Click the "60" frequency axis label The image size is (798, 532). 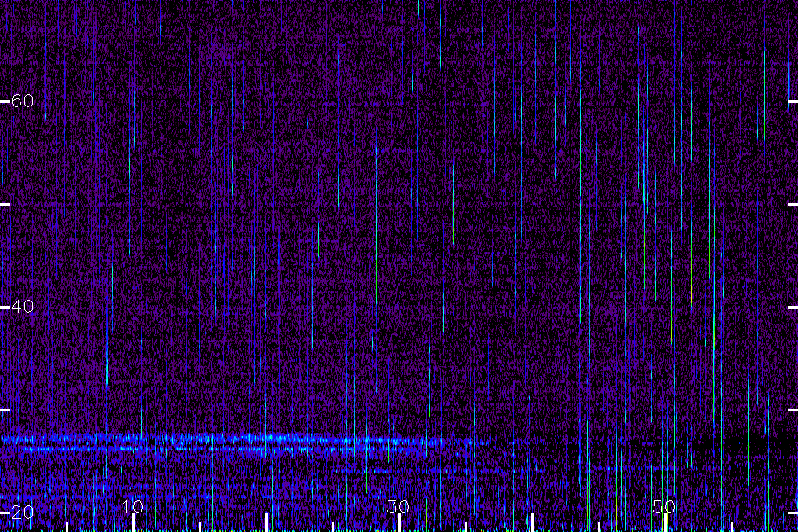22,101
